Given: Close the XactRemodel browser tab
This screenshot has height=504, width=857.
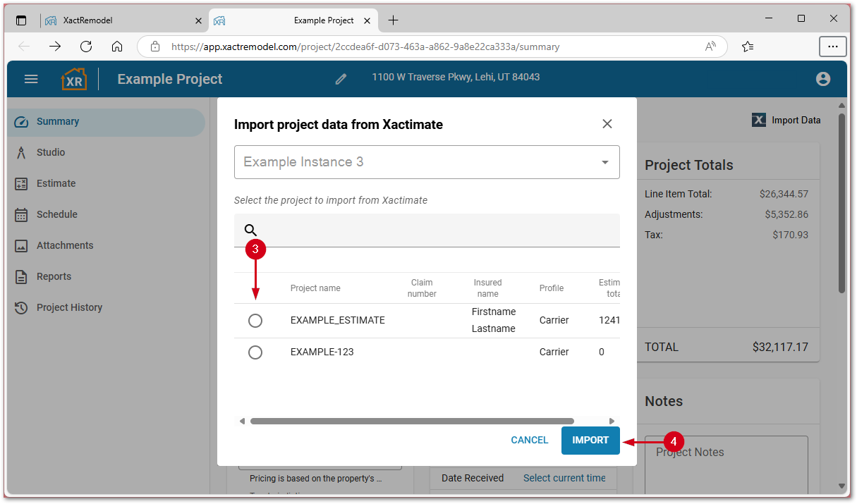Looking at the screenshot, I should point(197,20).
